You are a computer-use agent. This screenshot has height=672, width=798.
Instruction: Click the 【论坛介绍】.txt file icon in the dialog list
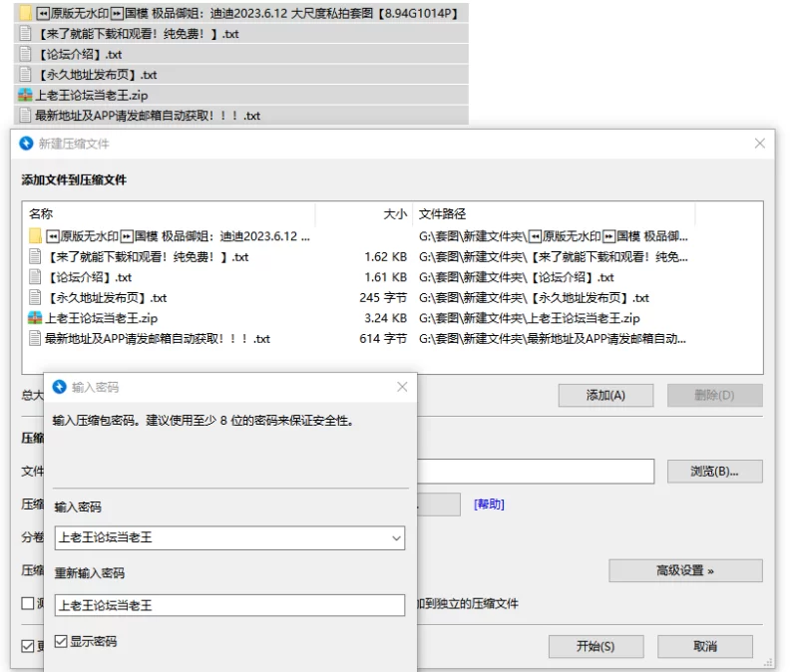point(36,277)
